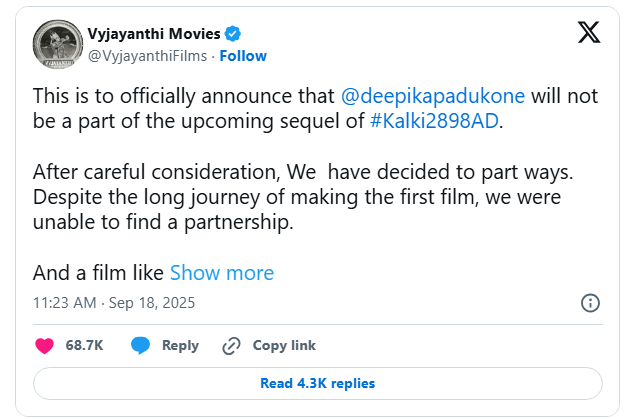Expand tweet with Show more
Image resolution: width=627 pixels, height=419 pixels.
click(x=221, y=272)
